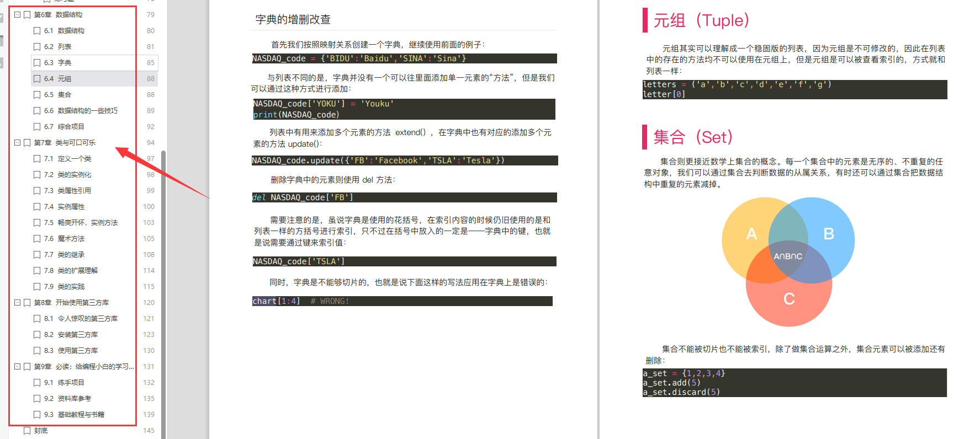Jump to bookmark 7.9 类的实践
This screenshot has width=980, height=439.
(x=64, y=287)
